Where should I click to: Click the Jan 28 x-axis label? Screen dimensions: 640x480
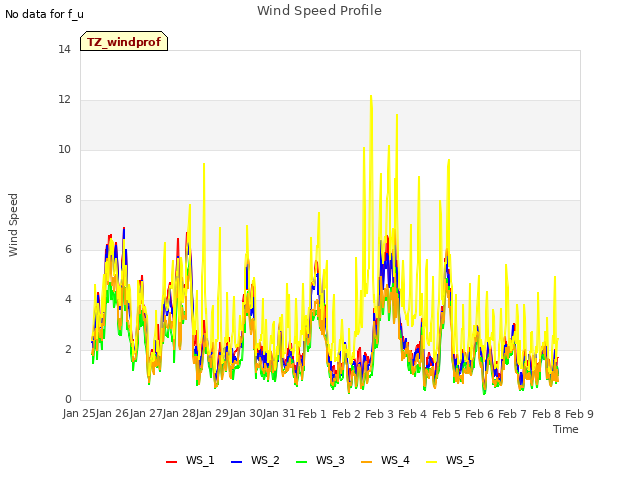(x=179, y=414)
